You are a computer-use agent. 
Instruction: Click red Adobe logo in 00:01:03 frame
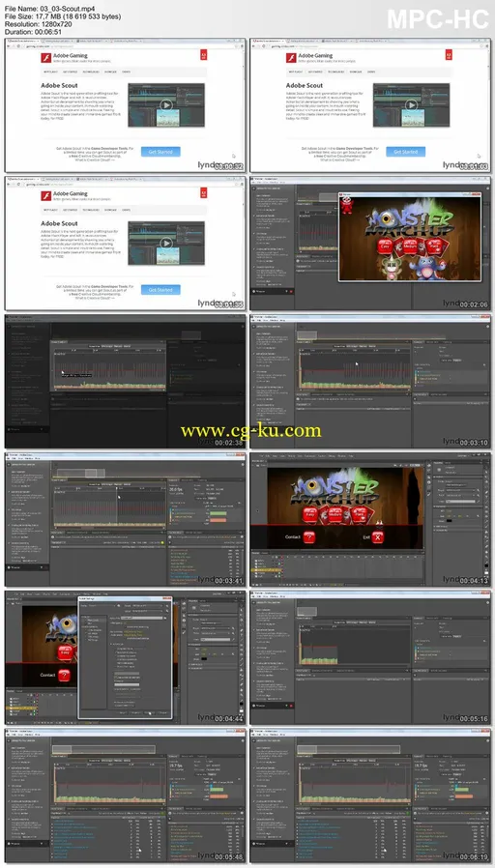pos(449,55)
